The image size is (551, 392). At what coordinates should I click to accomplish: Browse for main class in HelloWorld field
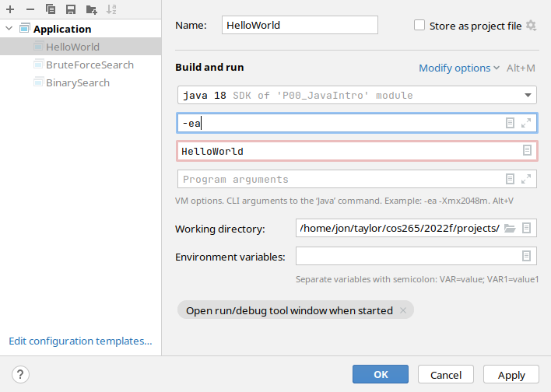(x=527, y=151)
